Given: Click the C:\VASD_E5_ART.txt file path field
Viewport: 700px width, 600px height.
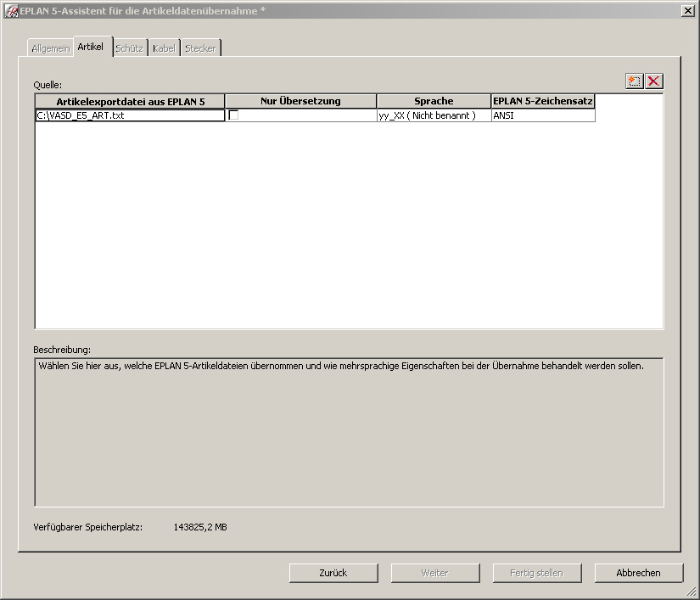Looking at the screenshot, I should [x=130, y=115].
